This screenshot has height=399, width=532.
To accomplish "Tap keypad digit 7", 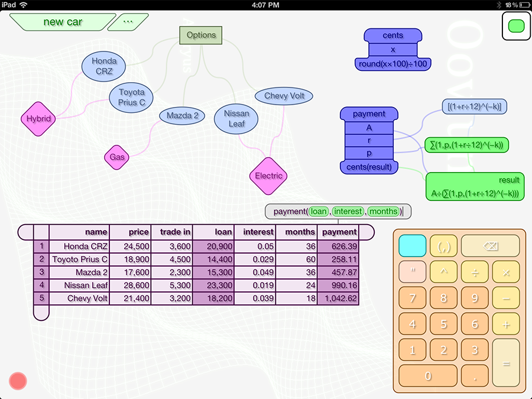I will [412, 298].
